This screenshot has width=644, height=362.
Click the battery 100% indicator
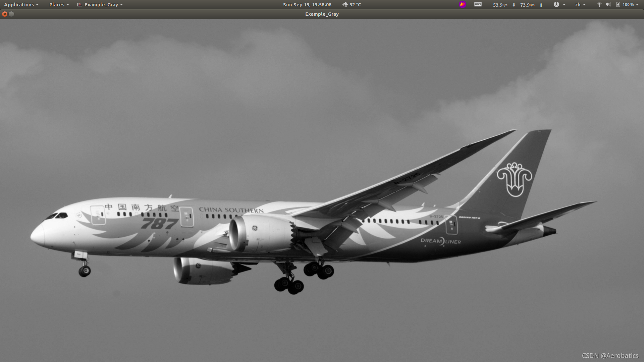click(625, 5)
